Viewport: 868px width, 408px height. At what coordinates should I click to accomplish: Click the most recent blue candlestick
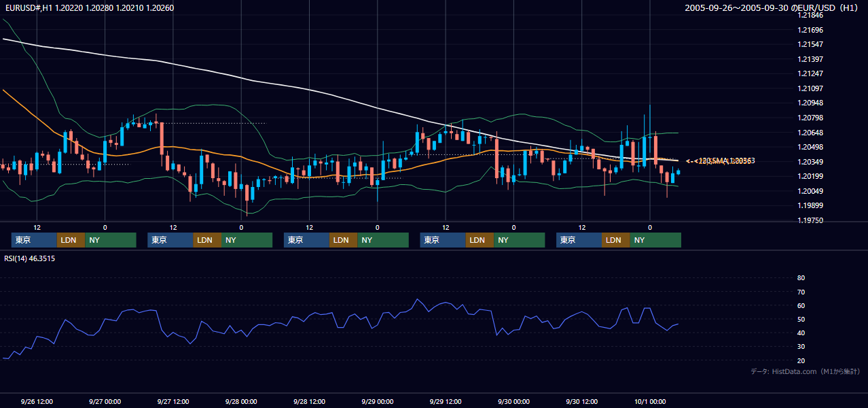tap(678, 171)
